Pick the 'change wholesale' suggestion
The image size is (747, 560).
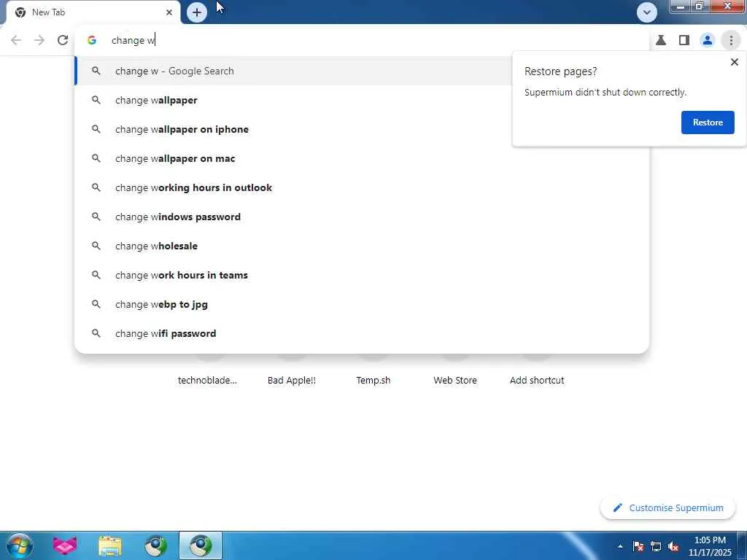click(362, 246)
